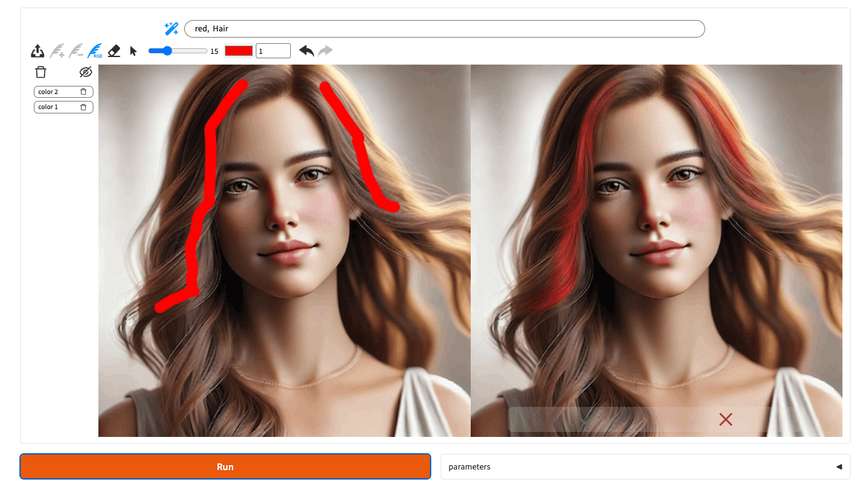Click the numeric field showing 1

[x=273, y=51]
